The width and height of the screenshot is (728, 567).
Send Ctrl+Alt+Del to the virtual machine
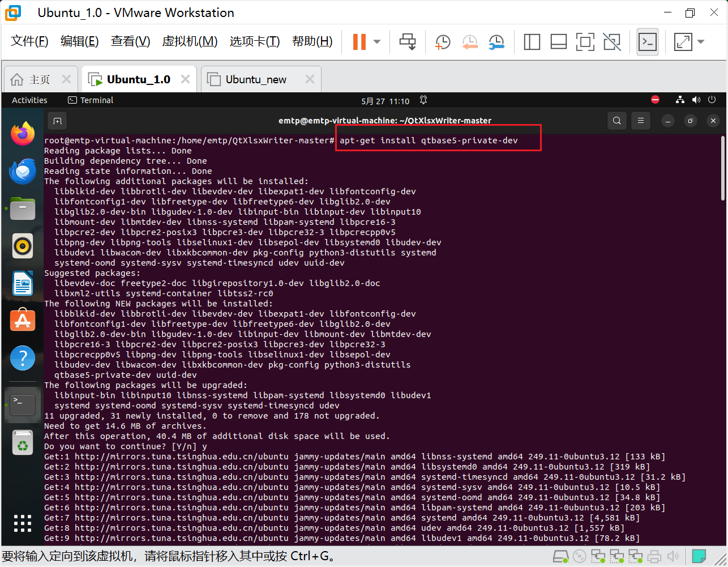click(408, 41)
